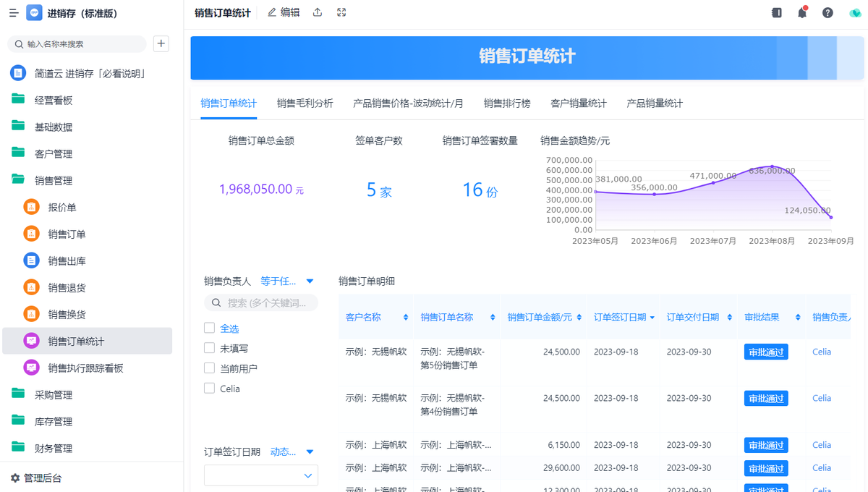This screenshot has width=868, height=492.
Task: Click 审批通过 badge in first row
Action: coord(765,352)
